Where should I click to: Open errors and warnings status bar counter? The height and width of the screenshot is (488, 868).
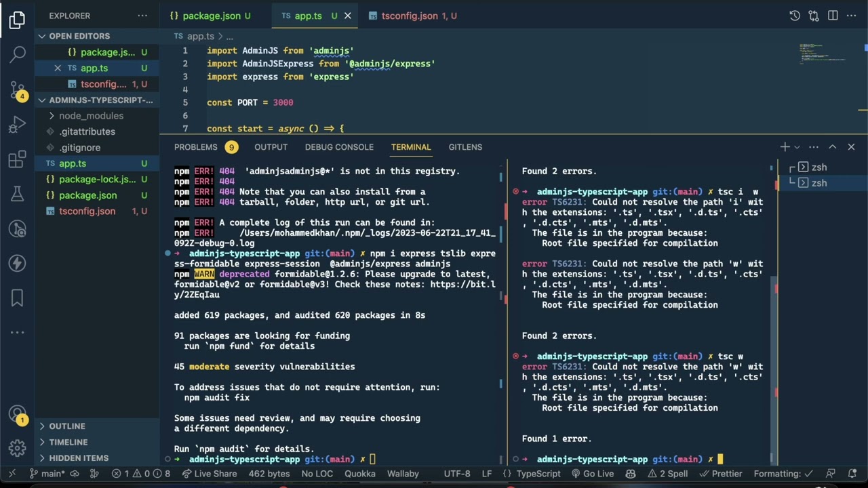click(141, 474)
